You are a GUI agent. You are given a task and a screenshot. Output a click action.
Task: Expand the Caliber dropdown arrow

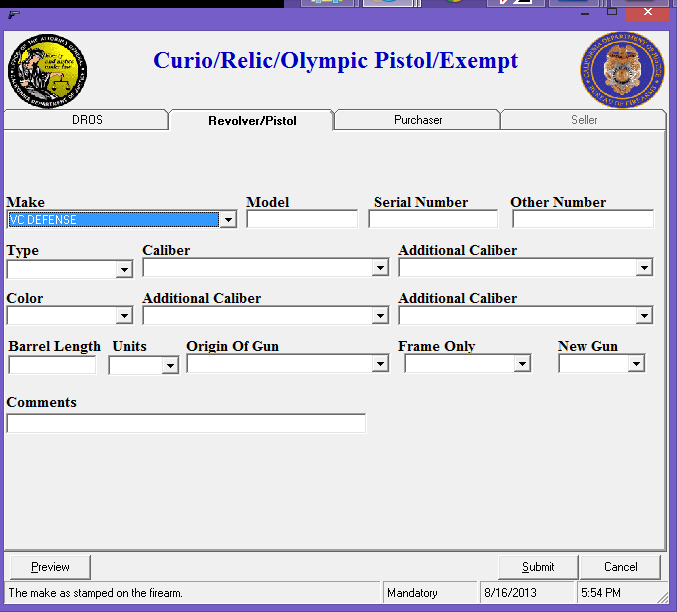[380, 268]
